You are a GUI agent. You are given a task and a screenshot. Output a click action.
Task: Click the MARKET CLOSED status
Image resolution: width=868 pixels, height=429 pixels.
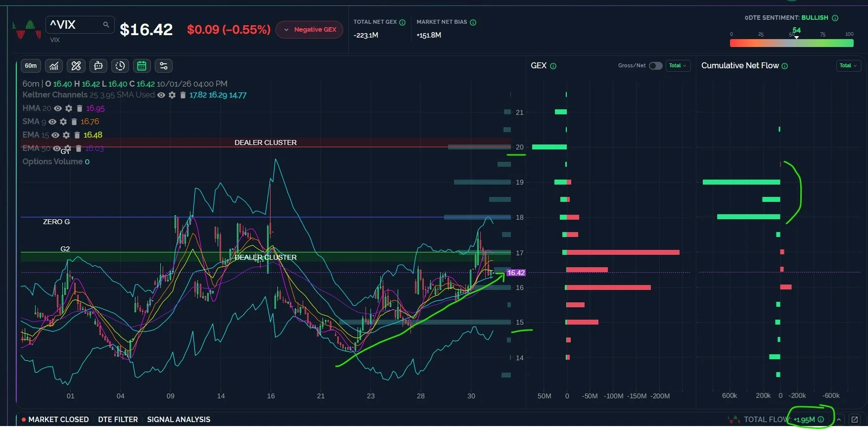[55, 420]
